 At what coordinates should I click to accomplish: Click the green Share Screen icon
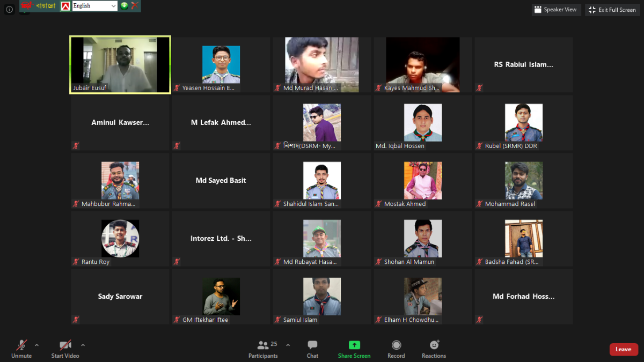tap(354, 345)
